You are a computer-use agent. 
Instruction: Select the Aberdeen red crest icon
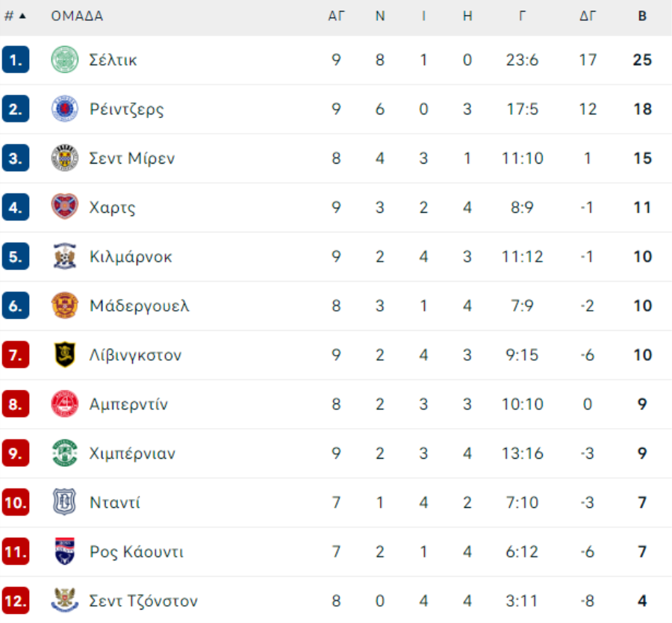pyautogui.click(x=65, y=404)
